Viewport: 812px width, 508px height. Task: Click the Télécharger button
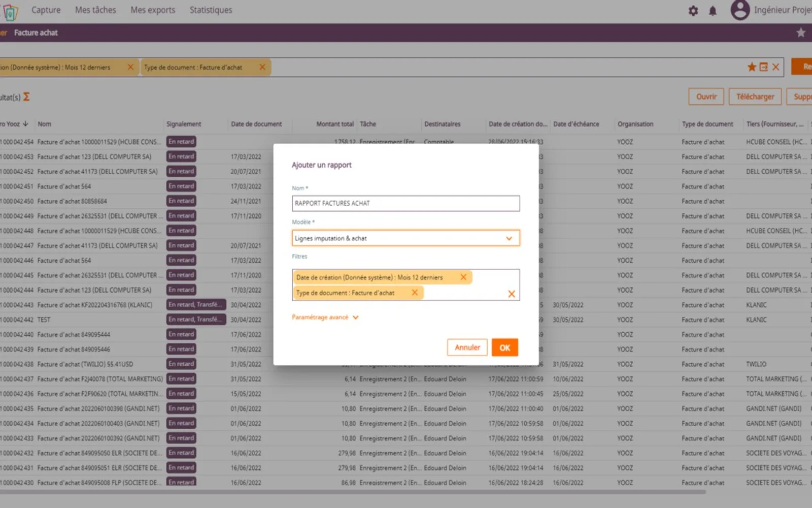pyautogui.click(x=755, y=97)
